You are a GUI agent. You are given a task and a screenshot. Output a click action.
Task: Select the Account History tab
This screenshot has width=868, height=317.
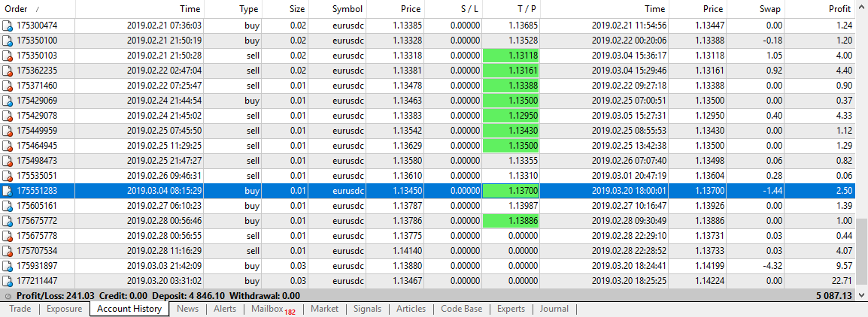129,309
